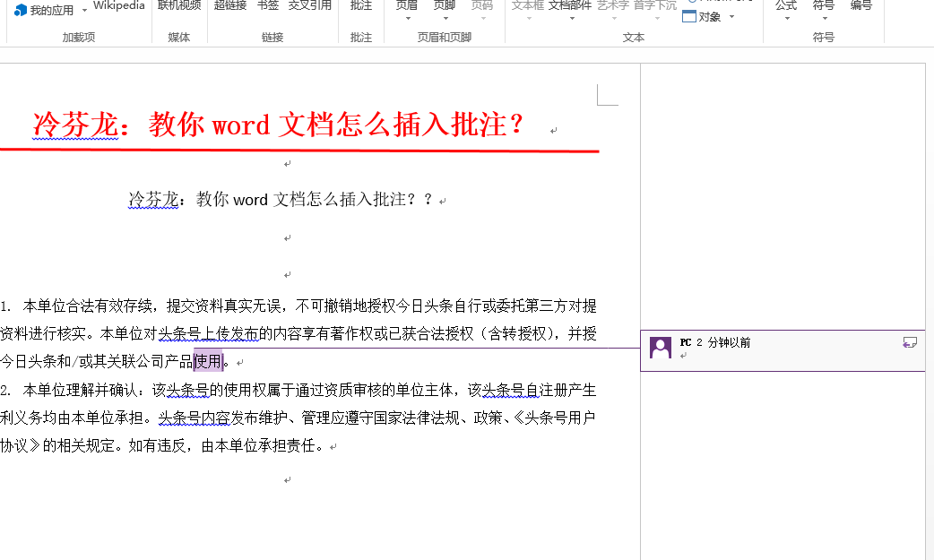
Task: Click the comment timestamp 2 分钟以前
Action: coord(723,342)
